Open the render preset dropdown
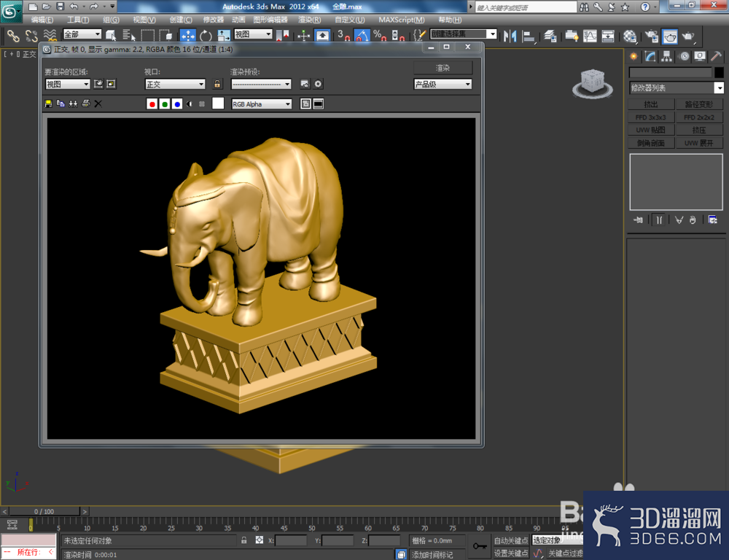 261,84
